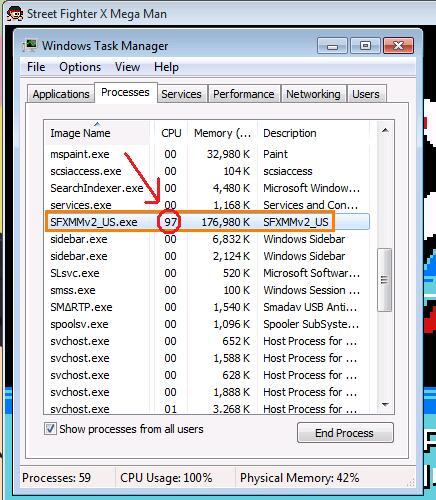This screenshot has height=500, width=436.
Task: Click the SFXMMv2_US description cell
Action: 296,222
